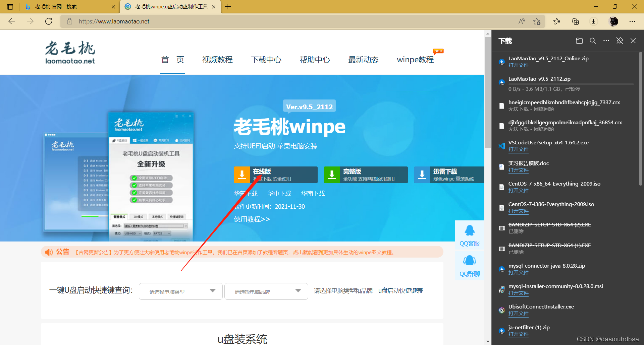
Task: Open the tab actions menu icon
Action: pos(10,7)
